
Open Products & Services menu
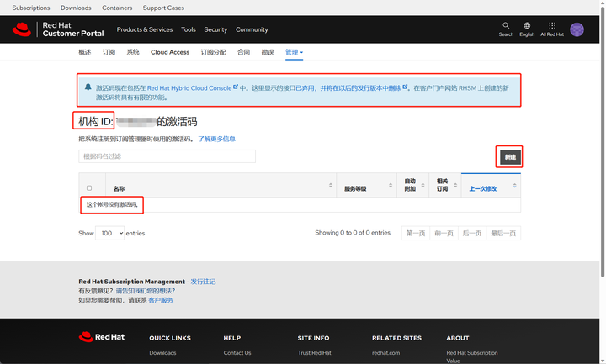pyautogui.click(x=145, y=29)
